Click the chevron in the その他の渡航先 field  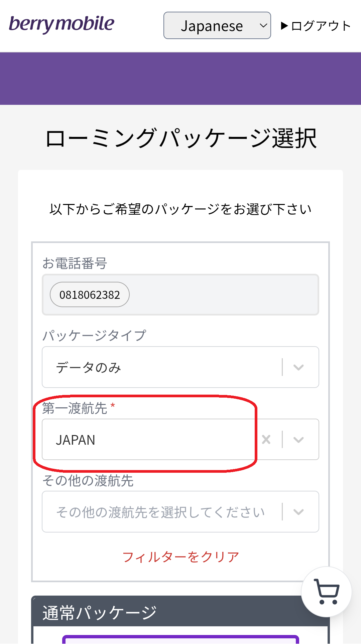(298, 512)
